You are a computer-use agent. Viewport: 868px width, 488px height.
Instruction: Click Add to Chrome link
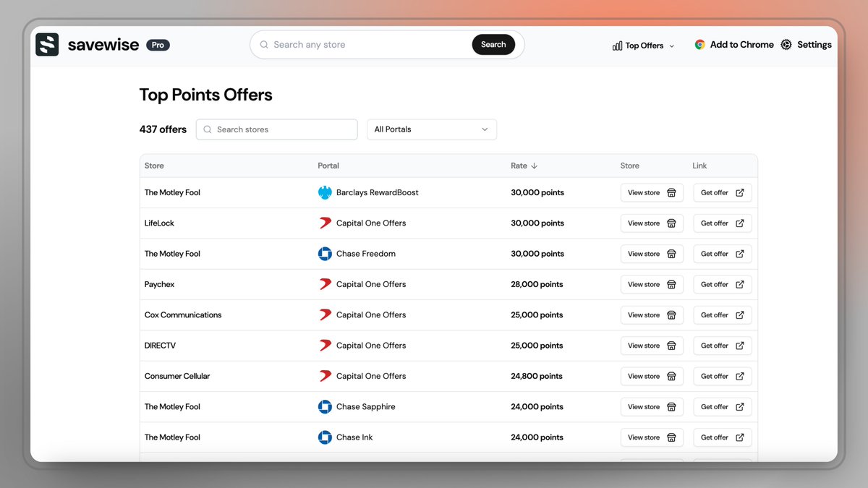click(734, 45)
